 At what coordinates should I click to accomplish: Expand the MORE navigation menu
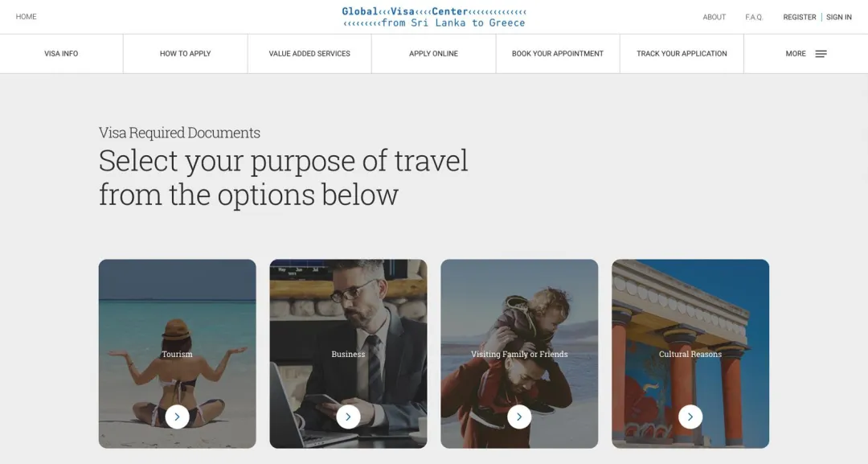point(796,54)
